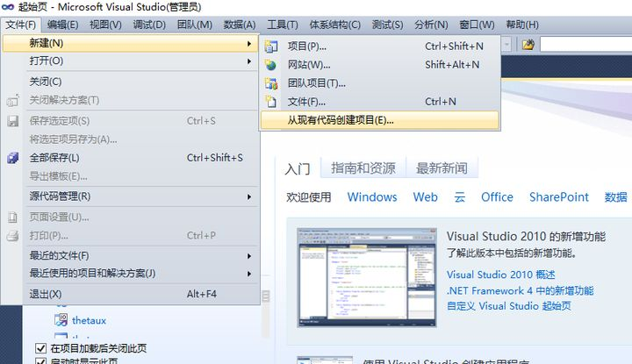Expand the 新建(N) submenu arrow
Viewport: 632px width, 364px height.
pos(249,44)
